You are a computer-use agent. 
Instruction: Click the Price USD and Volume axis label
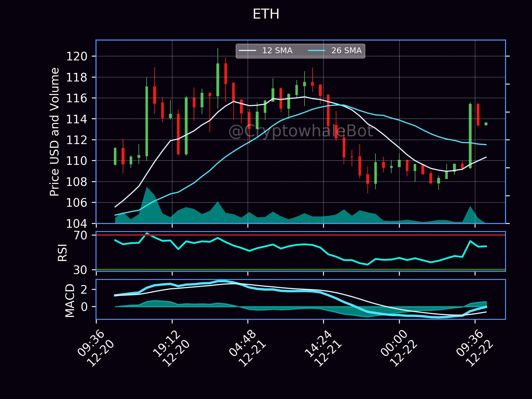pos(55,132)
